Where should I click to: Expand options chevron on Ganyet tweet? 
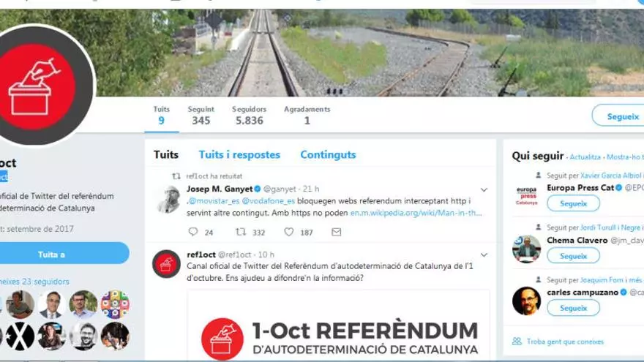(484, 190)
